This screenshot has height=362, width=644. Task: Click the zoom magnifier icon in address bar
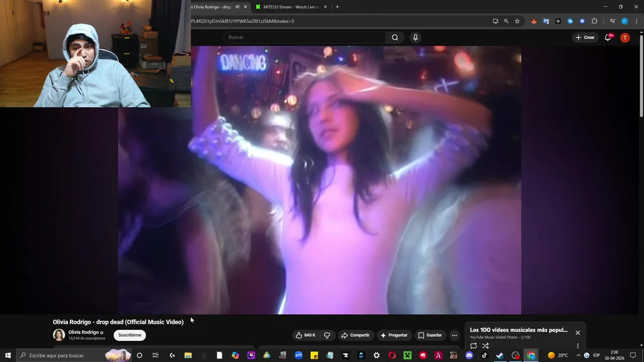tap(506, 21)
